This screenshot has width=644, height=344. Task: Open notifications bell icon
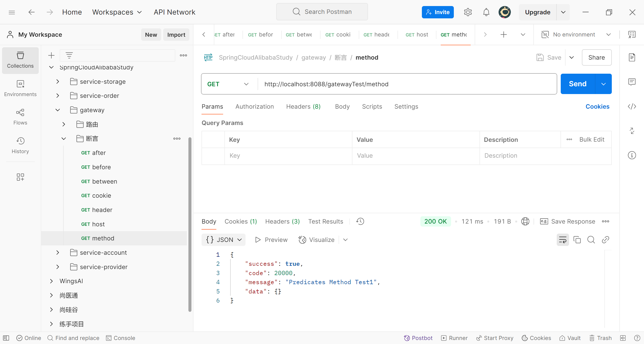click(x=486, y=12)
